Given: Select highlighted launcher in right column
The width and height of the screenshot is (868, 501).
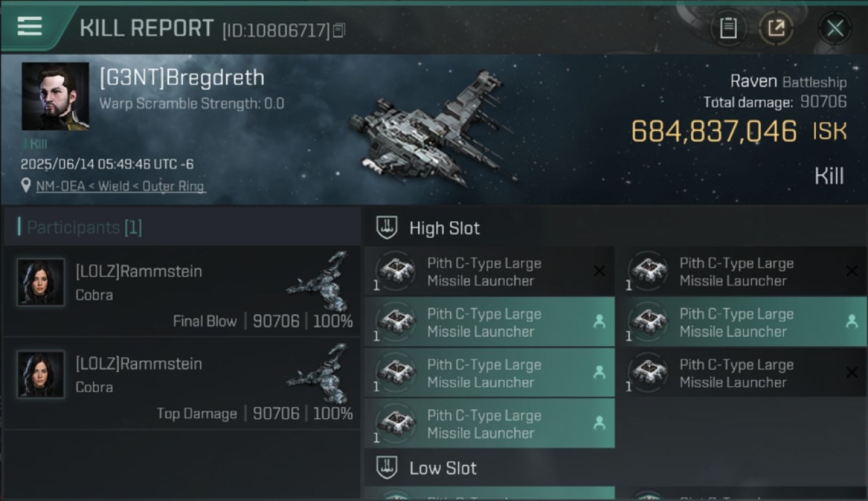Looking at the screenshot, I should tap(742, 323).
